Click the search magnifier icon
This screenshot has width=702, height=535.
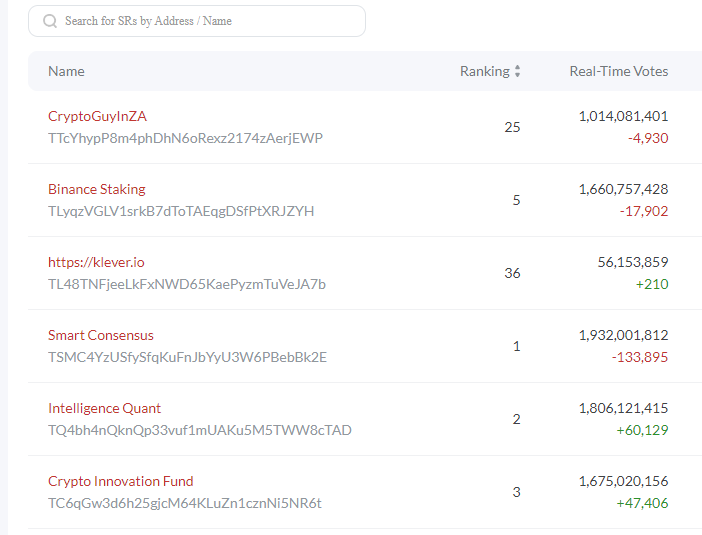pyautogui.click(x=50, y=21)
